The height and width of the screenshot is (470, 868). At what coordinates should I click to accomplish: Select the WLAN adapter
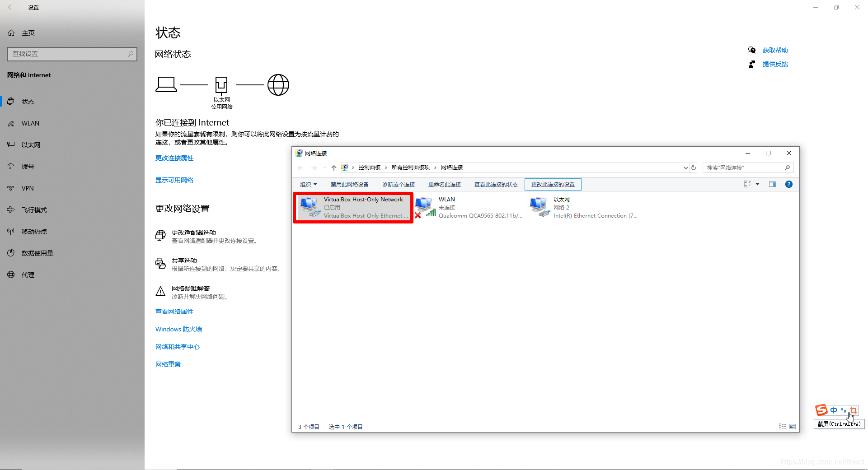[x=469, y=208]
